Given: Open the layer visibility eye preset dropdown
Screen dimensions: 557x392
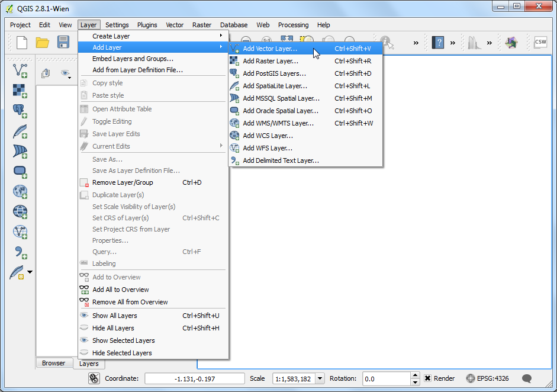Looking at the screenshot, I should coord(66,73).
